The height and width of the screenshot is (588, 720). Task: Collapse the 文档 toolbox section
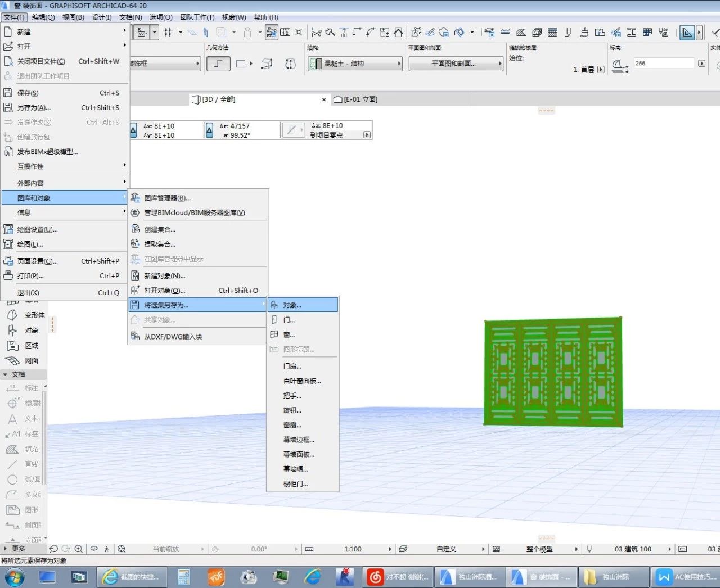coord(6,374)
